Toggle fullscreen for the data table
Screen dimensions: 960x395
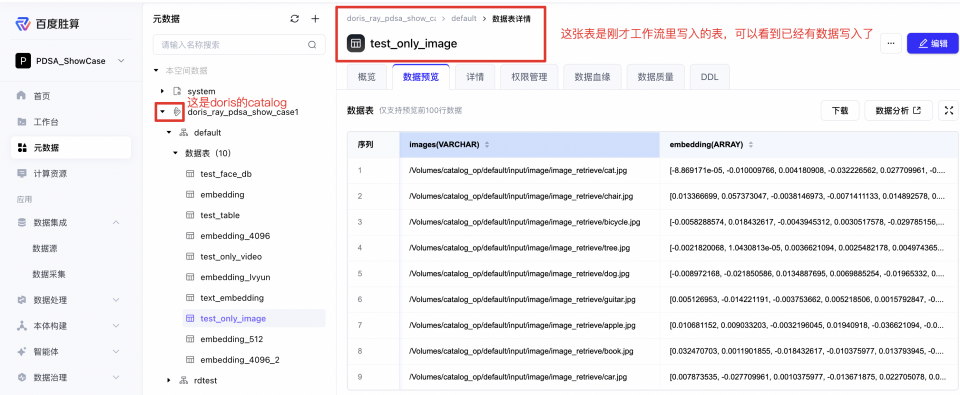click(948, 111)
